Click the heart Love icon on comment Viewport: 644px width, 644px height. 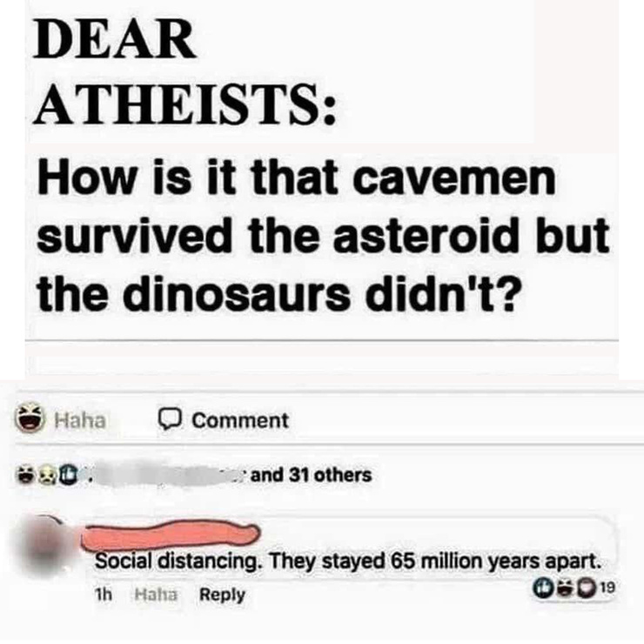(x=587, y=587)
